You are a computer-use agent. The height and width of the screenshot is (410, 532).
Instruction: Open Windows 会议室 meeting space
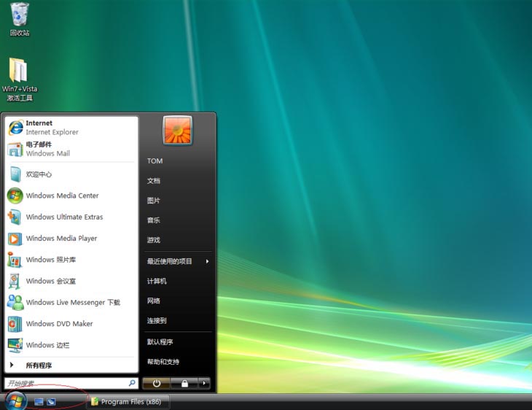point(71,282)
